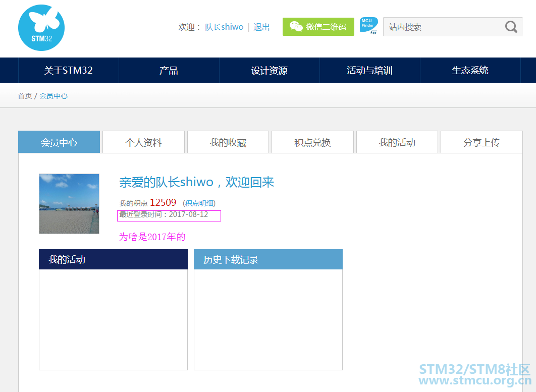
Task: Open the 关于STM32 navigation menu
Action: [68, 71]
